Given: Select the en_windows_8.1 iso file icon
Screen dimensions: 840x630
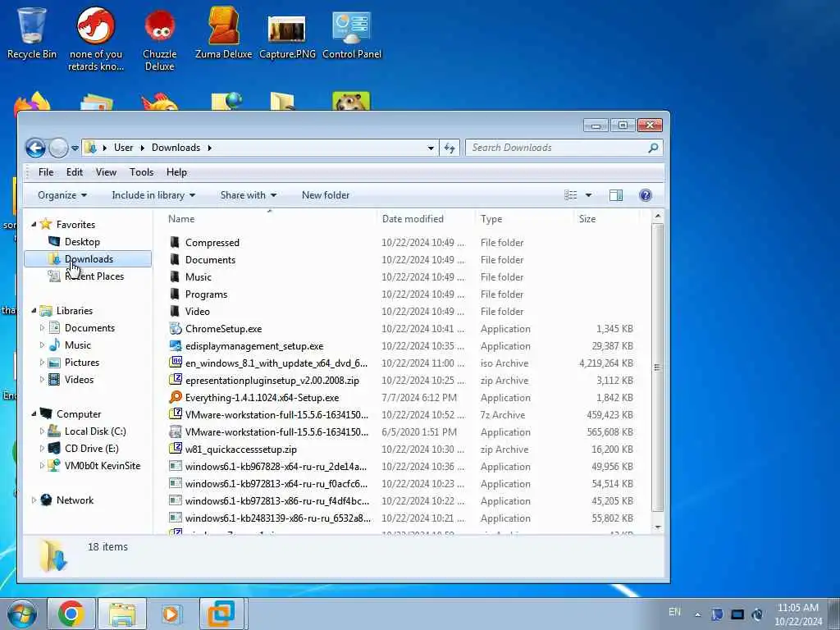Looking at the screenshot, I should 176,363.
